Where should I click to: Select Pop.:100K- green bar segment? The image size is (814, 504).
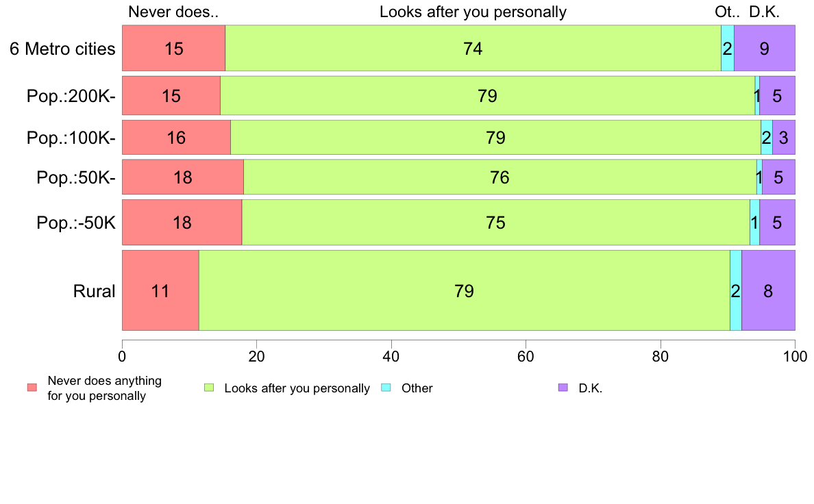(x=496, y=138)
